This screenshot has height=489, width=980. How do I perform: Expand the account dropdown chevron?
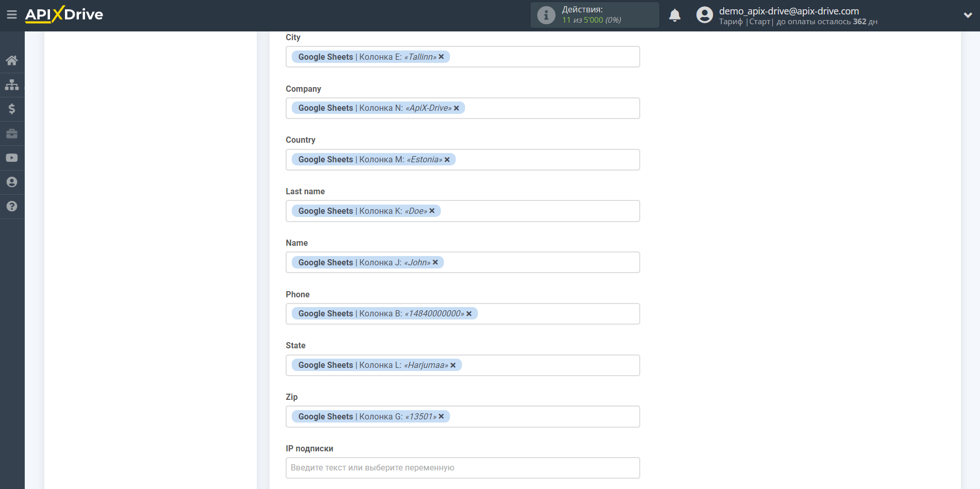point(968,15)
